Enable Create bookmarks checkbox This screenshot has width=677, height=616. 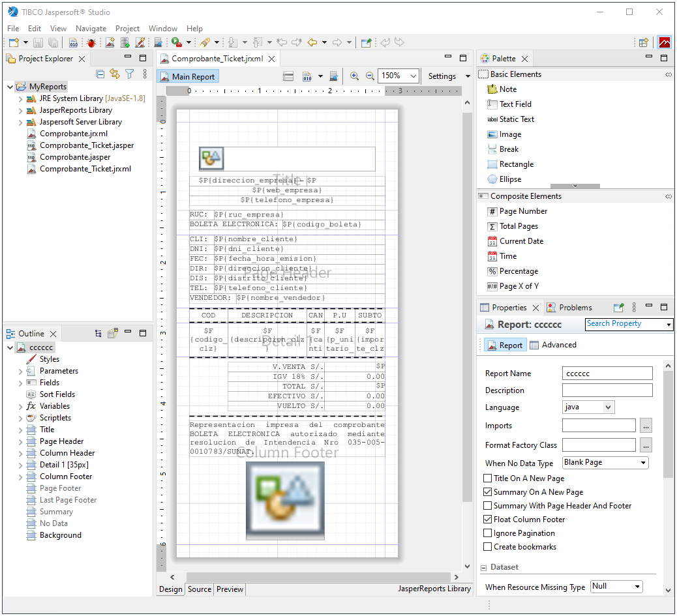(x=487, y=547)
